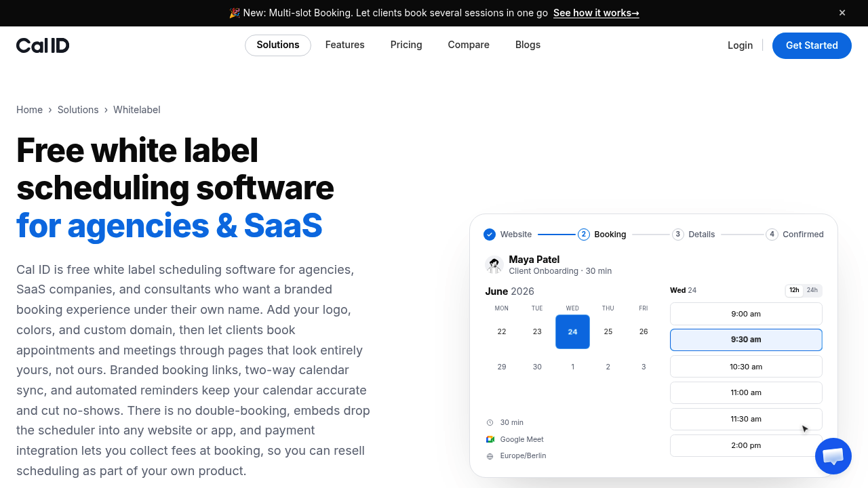Click the 'Details' step label
This screenshot has height=488, width=868.
[x=702, y=235]
